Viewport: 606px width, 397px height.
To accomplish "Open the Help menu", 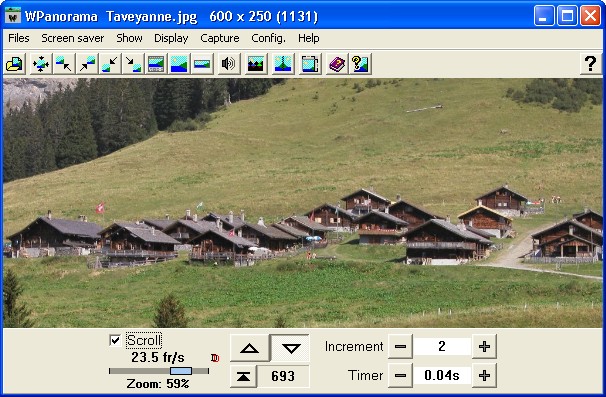I will click(309, 38).
